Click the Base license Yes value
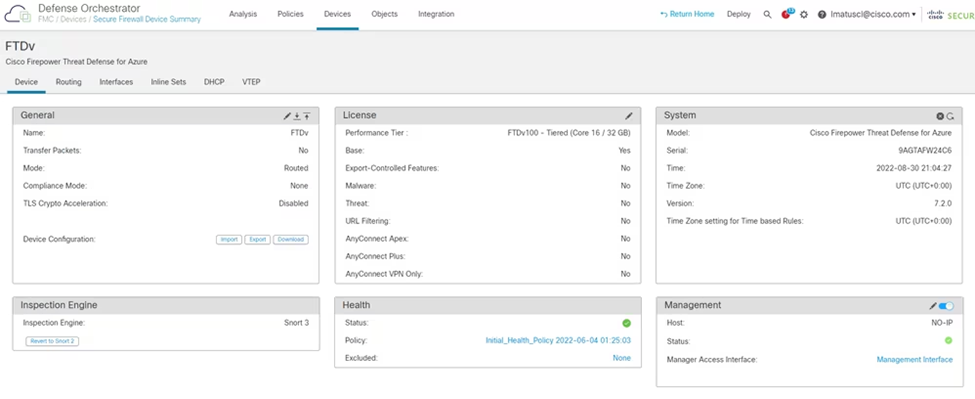 pos(624,150)
